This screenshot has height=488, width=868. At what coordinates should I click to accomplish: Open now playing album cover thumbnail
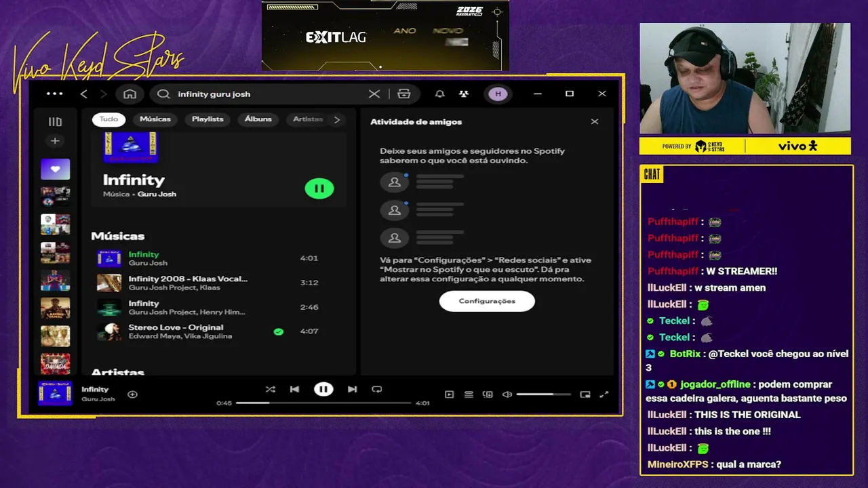coord(55,394)
